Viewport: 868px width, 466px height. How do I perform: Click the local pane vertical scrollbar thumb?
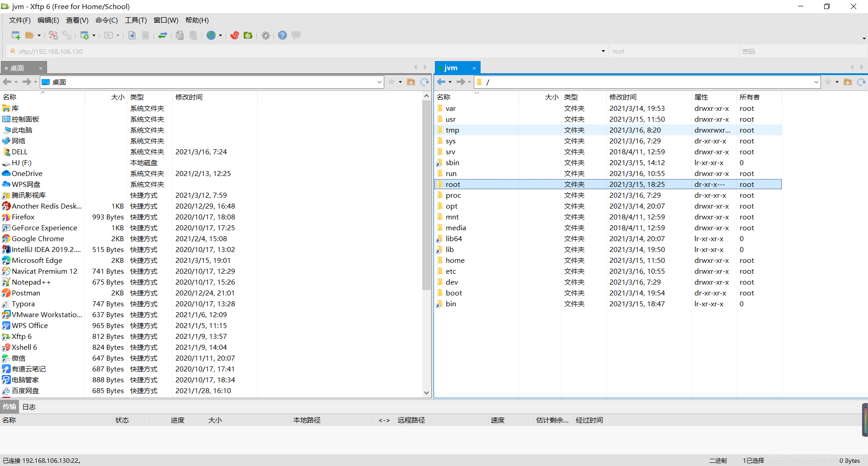tap(426, 195)
